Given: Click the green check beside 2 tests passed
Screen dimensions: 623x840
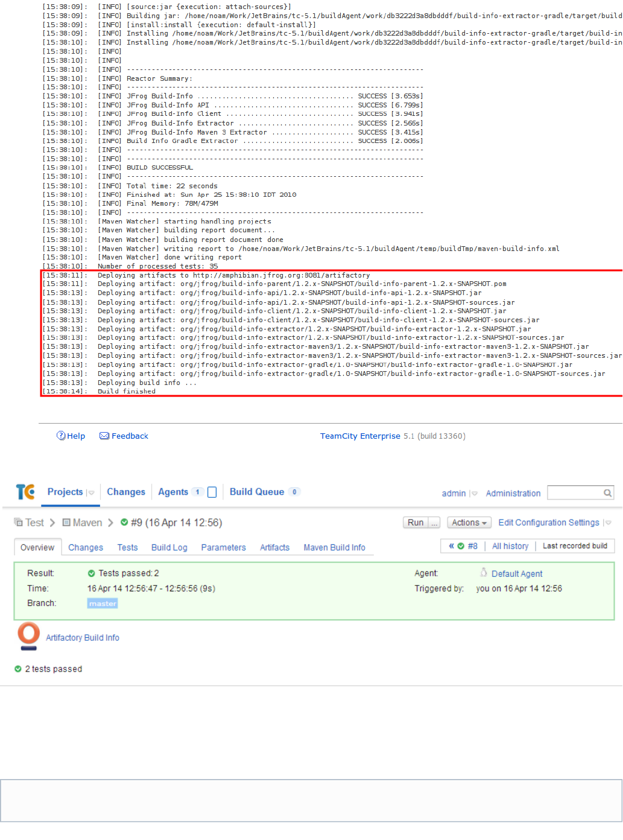Looking at the screenshot, I should tap(18, 669).
